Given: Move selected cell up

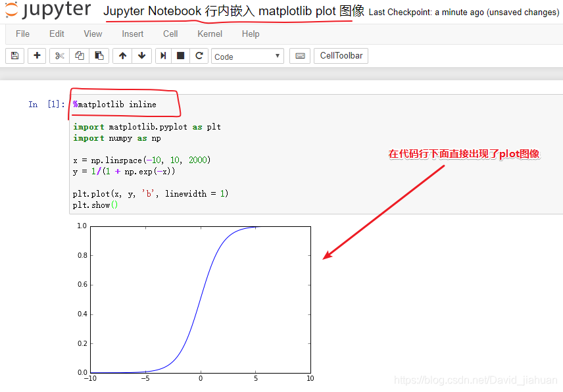Looking at the screenshot, I should pyautogui.click(x=122, y=56).
